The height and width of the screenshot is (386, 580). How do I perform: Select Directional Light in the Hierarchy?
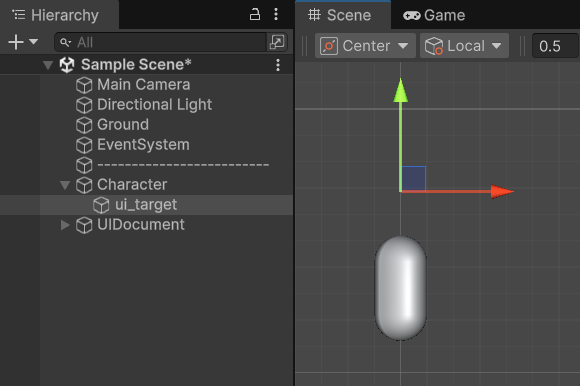(x=154, y=105)
